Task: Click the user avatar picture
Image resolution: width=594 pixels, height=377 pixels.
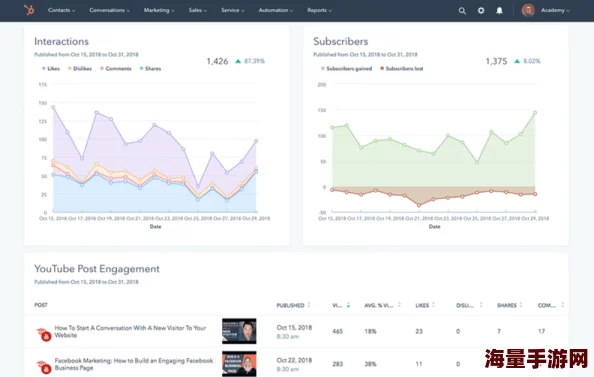Action: [x=528, y=10]
